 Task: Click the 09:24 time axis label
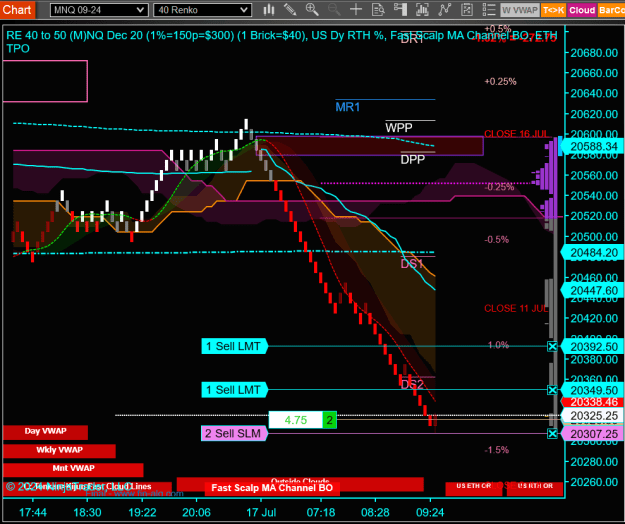pyautogui.click(x=430, y=512)
